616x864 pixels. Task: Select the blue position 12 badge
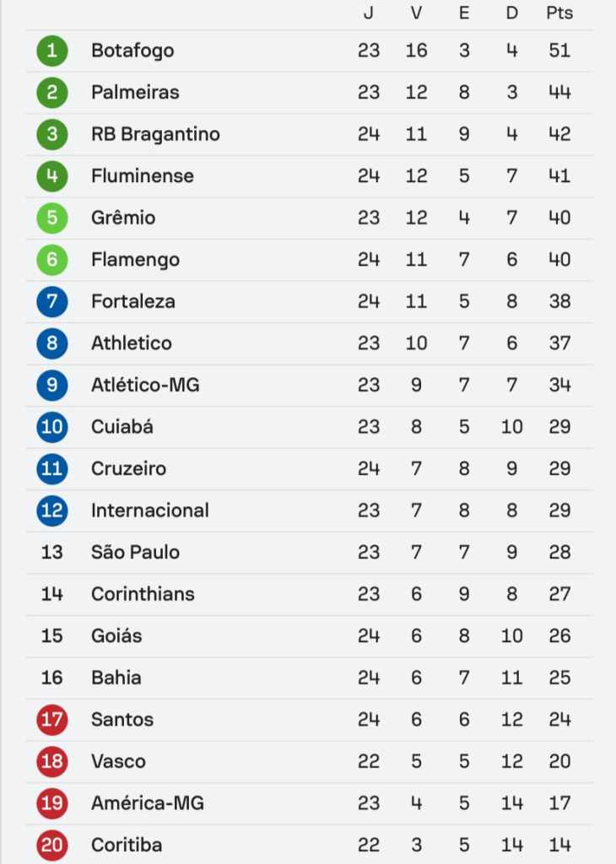(x=51, y=510)
